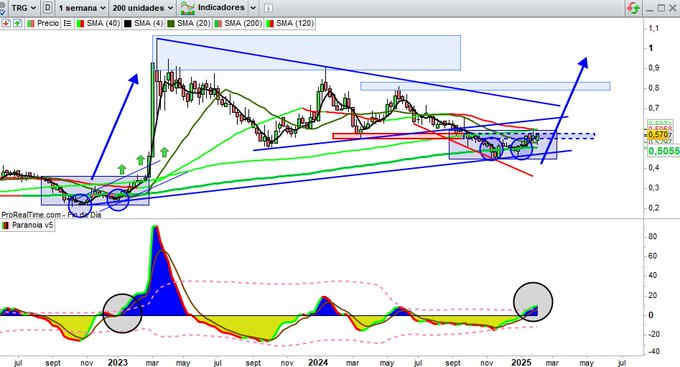Click the SMA (200) color swatch
The image size is (680, 367).
tap(218, 23)
